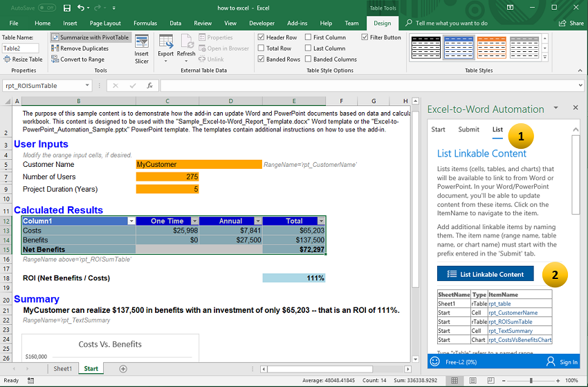Open Customize Quick Access Toolbar dropdown
This screenshot has height=387, width=588.
113,8
